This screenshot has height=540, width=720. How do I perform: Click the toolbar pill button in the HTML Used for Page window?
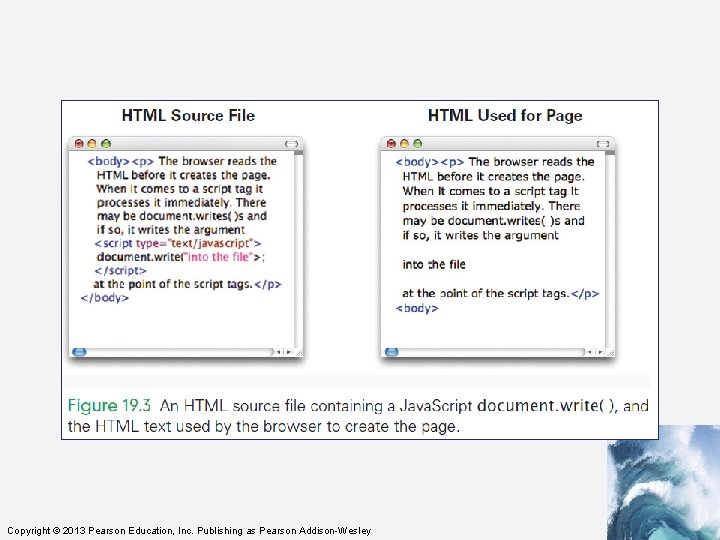[x=603, y=144]
